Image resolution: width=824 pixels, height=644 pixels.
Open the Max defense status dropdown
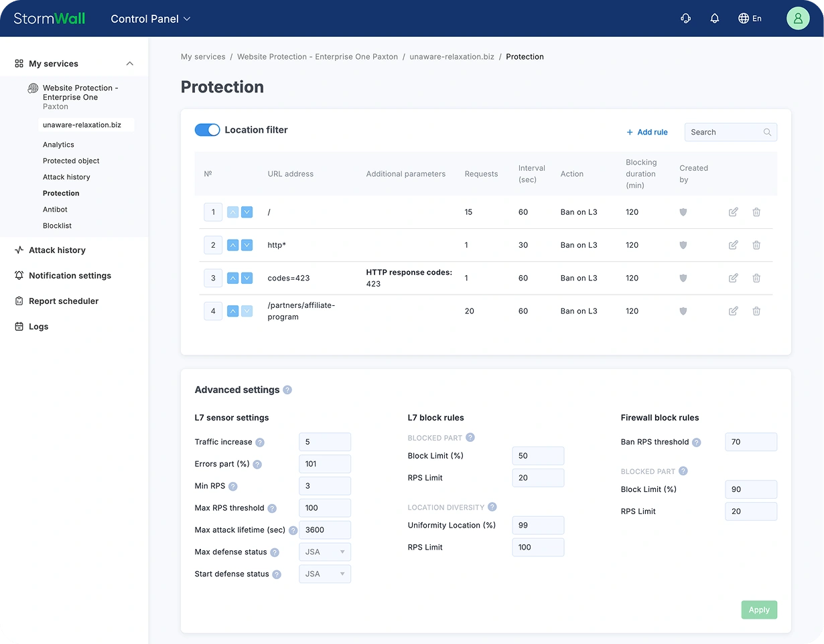pyautogui.click(x=325, y=552)
